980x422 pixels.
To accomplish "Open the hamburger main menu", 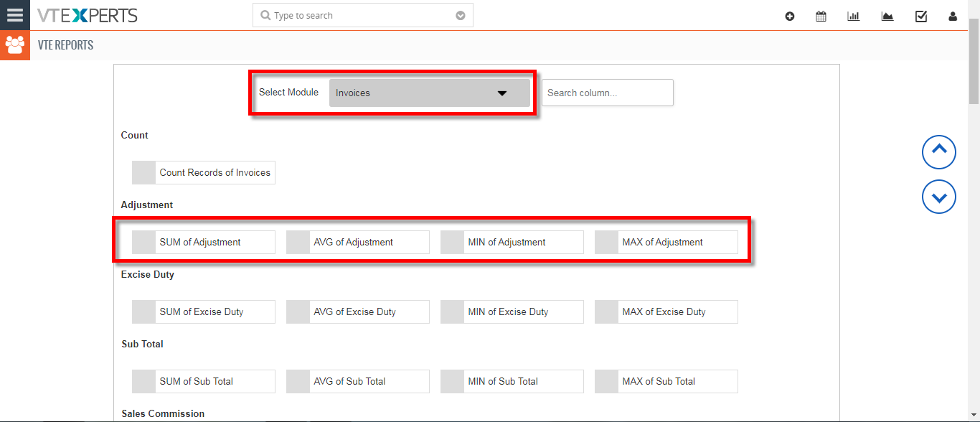I will 14,15.
